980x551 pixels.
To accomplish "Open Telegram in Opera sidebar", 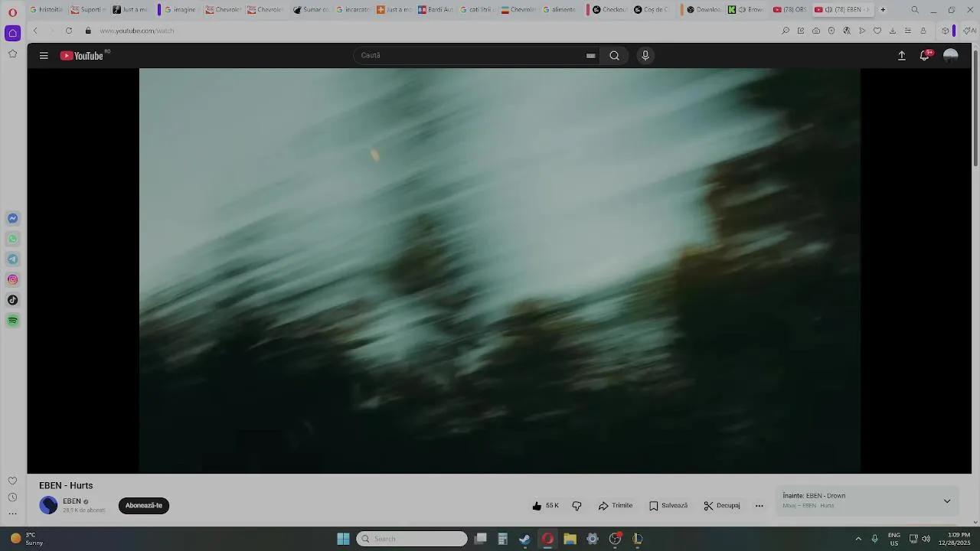I will (13, 259).
